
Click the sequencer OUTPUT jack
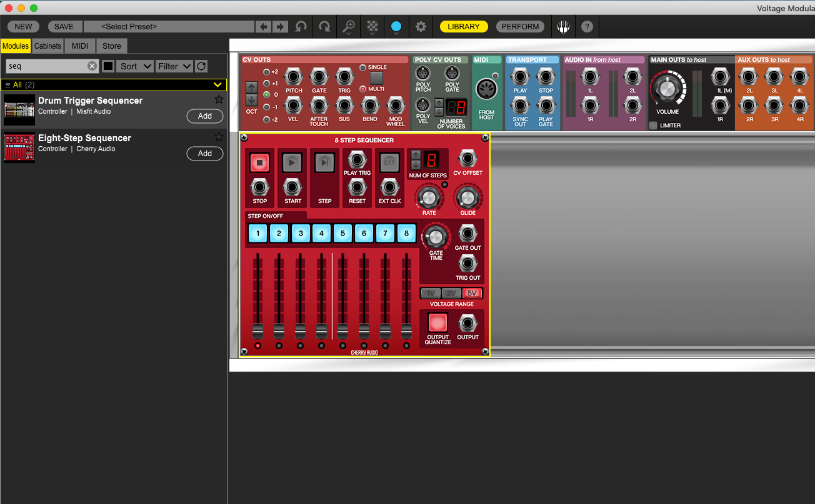click(x=467, y=324)
